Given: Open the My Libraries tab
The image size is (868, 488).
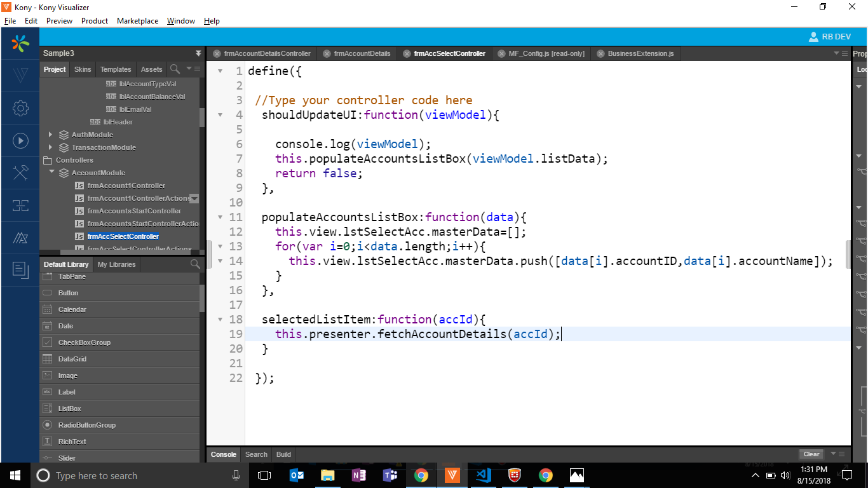Looking at the screenshot, I should coord(116,264).
